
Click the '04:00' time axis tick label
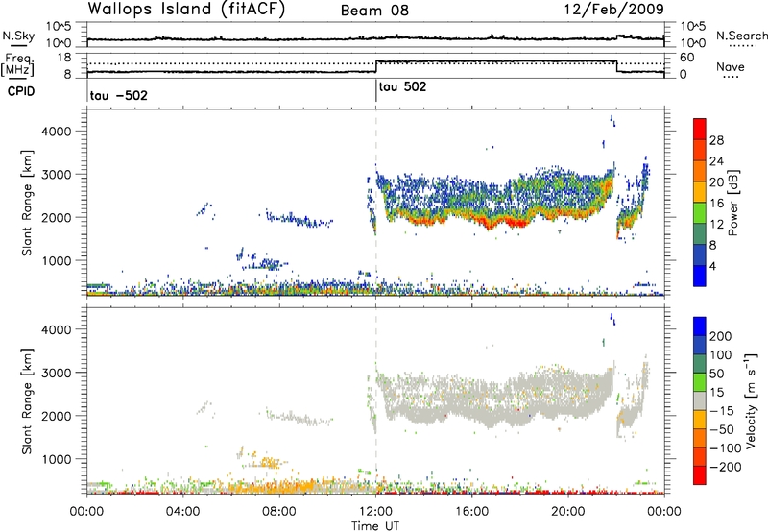point(183,512)
